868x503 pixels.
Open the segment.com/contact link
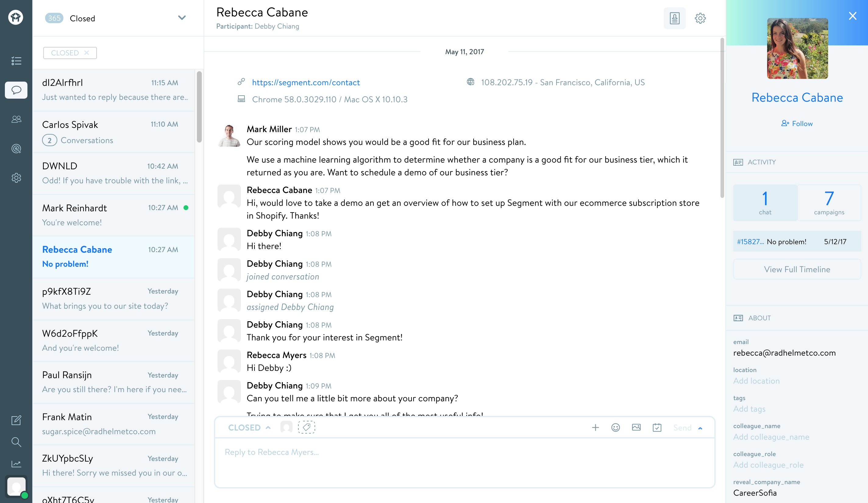[306, 82]
